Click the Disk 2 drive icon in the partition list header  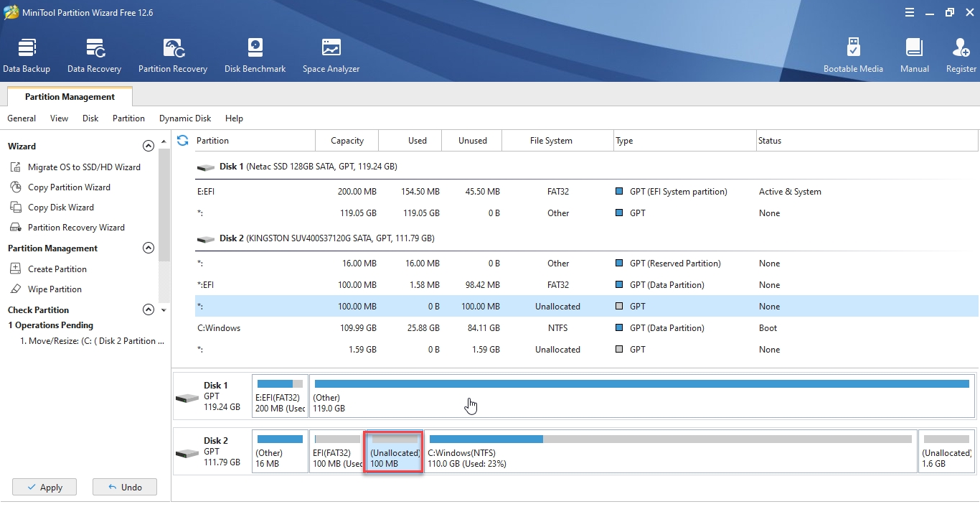tap(206, 239)
